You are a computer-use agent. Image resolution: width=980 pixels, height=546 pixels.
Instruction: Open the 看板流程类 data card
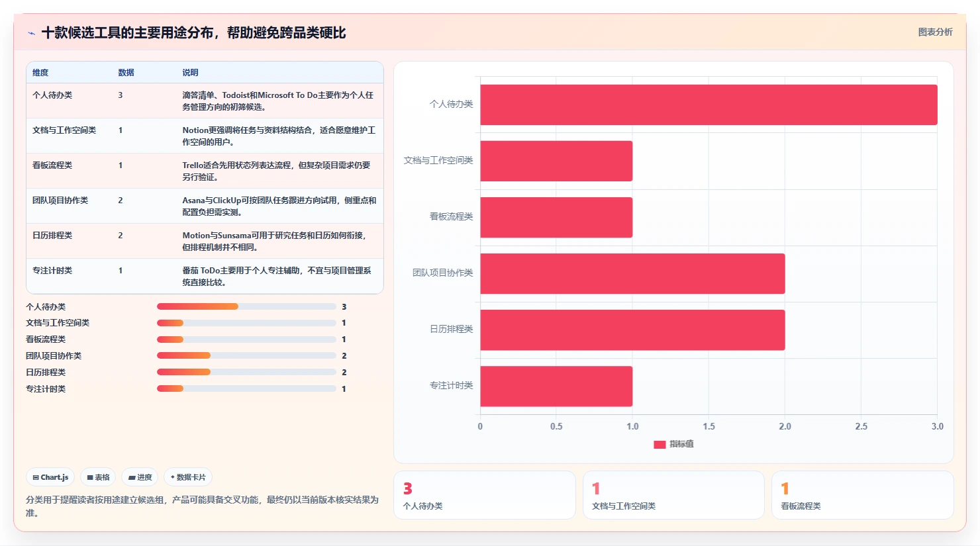click(863, 495)
